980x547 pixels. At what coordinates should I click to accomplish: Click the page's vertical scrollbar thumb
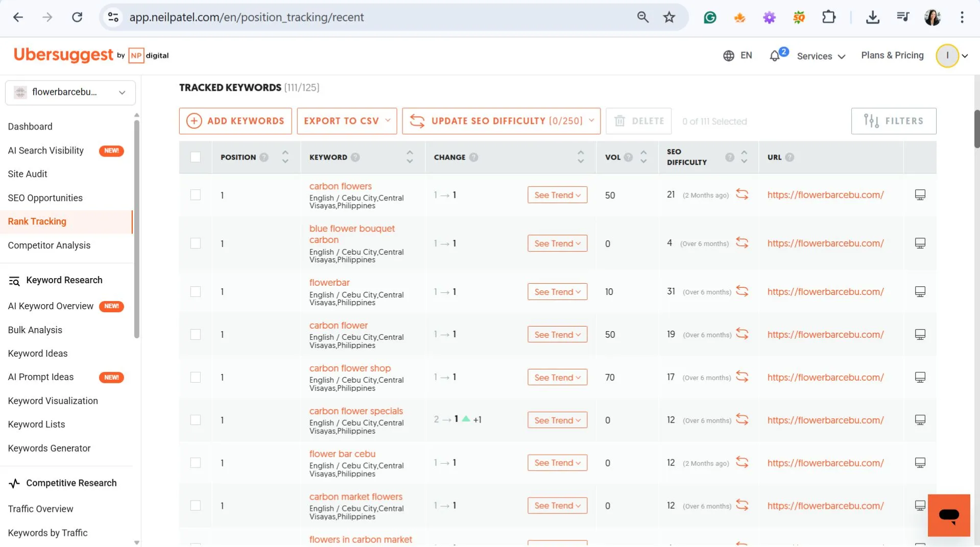click(976, 129)
